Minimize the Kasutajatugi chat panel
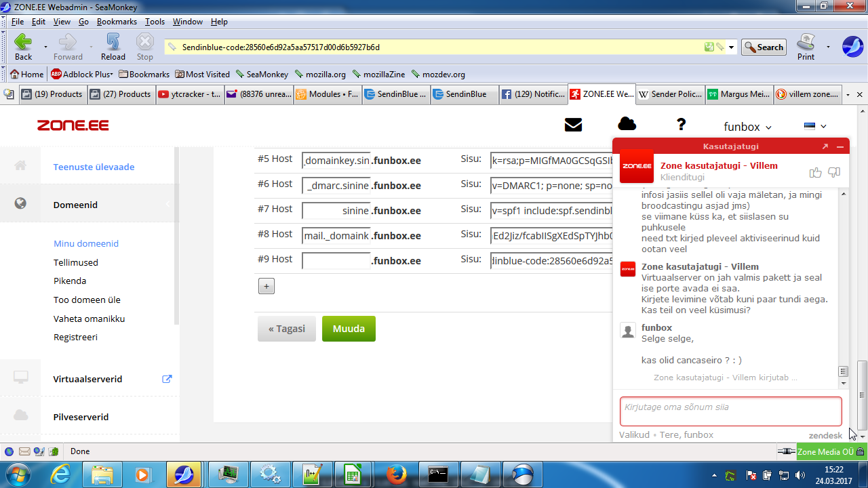 coord(840,146)
